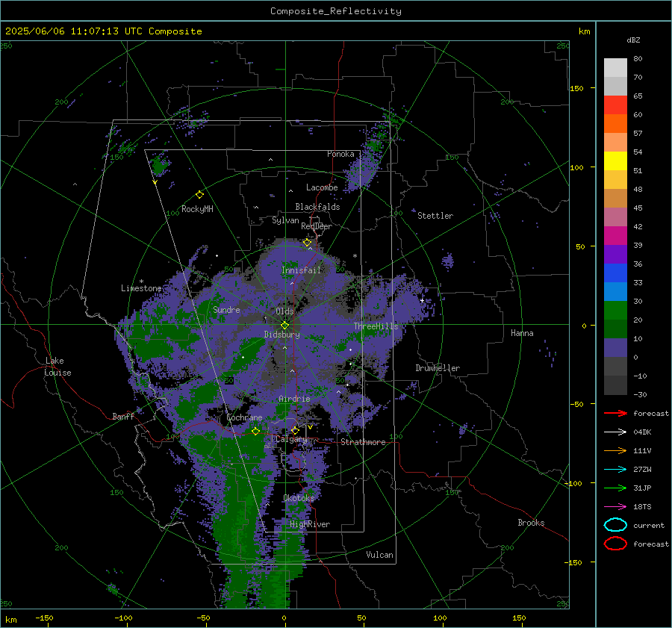Click the yellow radar-center diamond above Didsbury

coord(284,326)
